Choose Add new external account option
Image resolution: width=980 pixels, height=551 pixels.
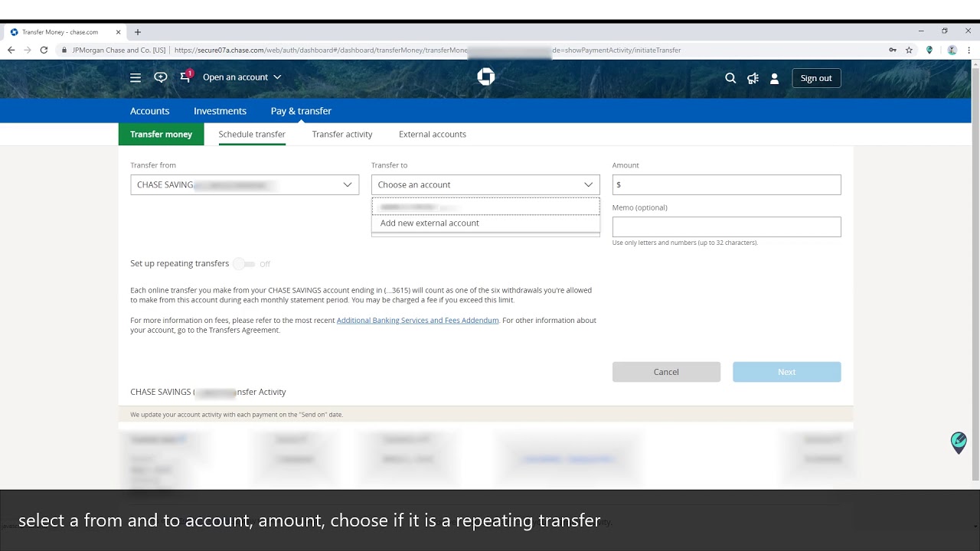click(485, 223)
